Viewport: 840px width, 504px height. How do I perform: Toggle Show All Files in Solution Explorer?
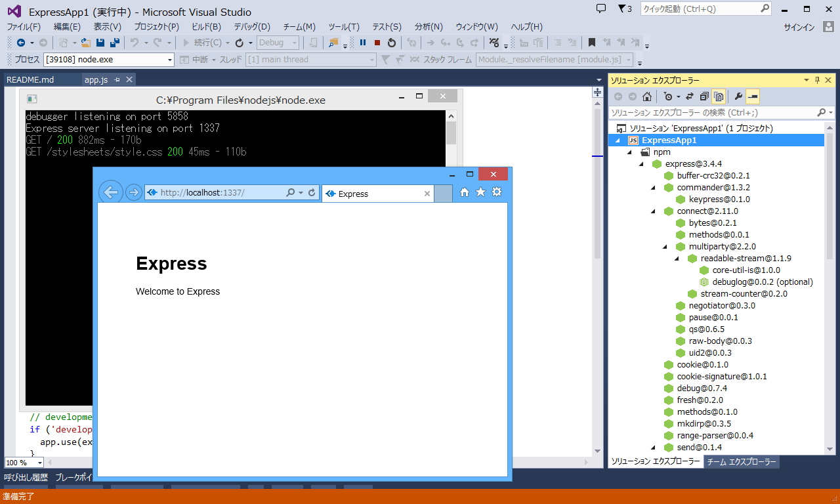pyautogui.click(x=719, y=96)
